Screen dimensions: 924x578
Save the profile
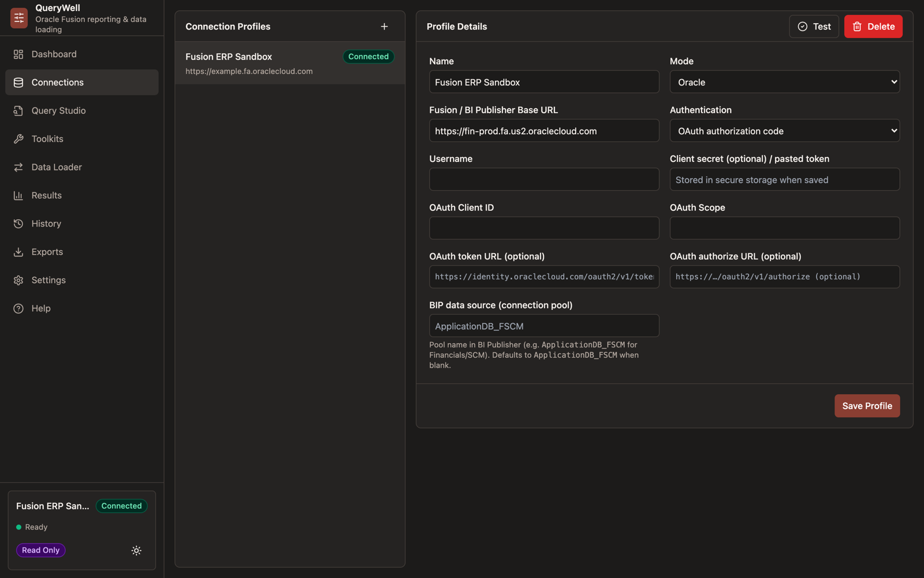click(867, 406)
